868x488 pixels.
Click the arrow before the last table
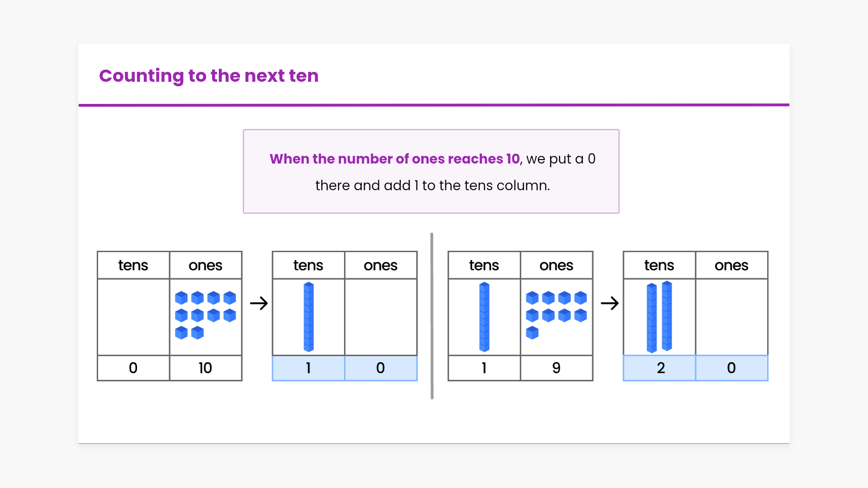coord(609,303)
